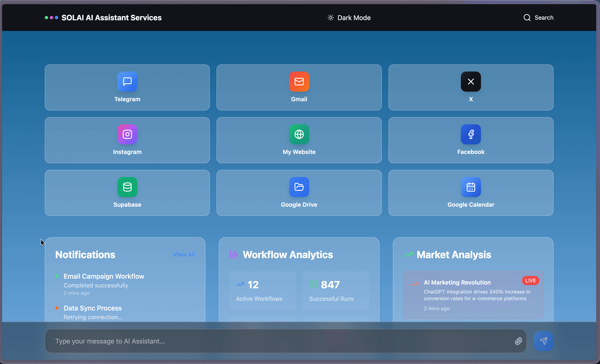Open the black X service icon

click(471, 82)
